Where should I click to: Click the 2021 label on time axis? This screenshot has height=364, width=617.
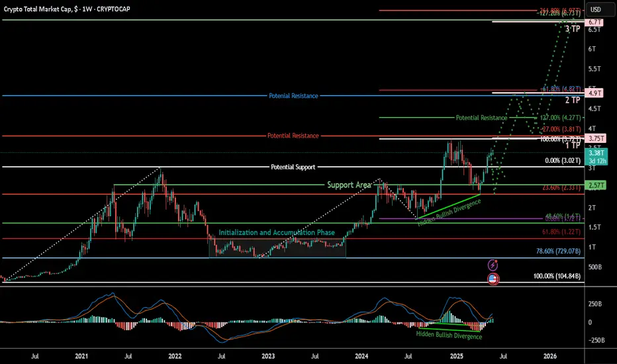click(x=81, y=356)
